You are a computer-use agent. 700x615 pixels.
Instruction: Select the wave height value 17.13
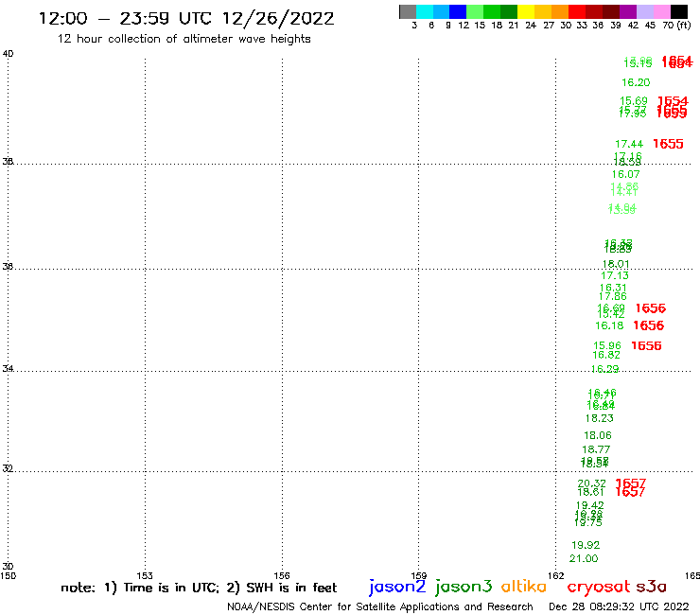pos(615,276)
